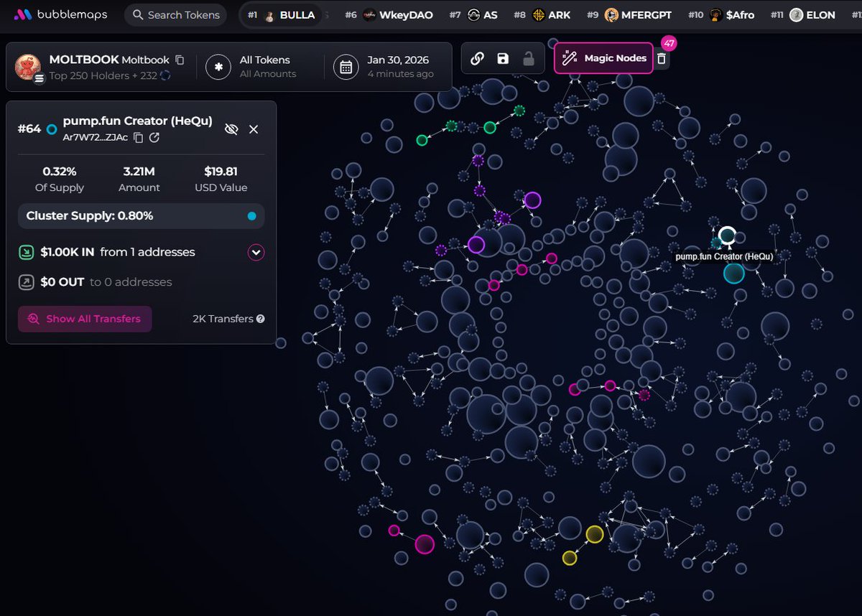
Task: Click the Cluster Supply 0.80% bar
Action: [x=141, y=216]
